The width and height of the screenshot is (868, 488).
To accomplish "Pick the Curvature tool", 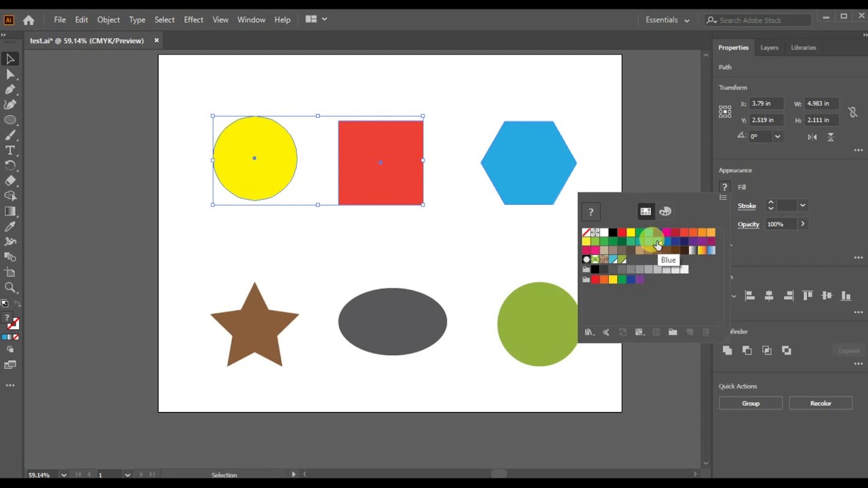I will click(10, 104).
